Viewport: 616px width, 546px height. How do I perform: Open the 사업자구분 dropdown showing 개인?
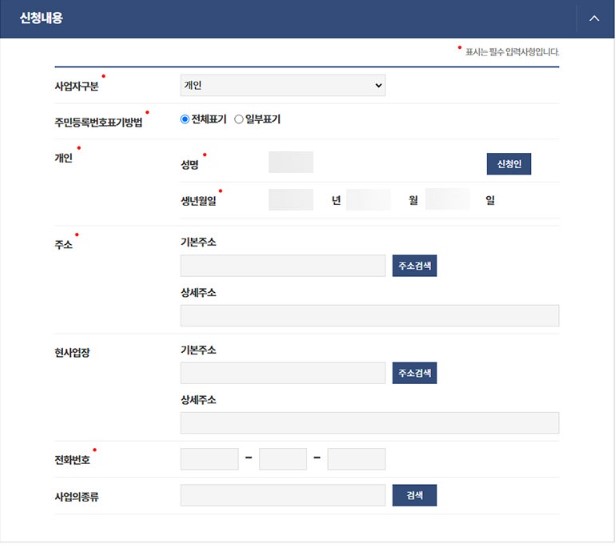coord(283,85)
